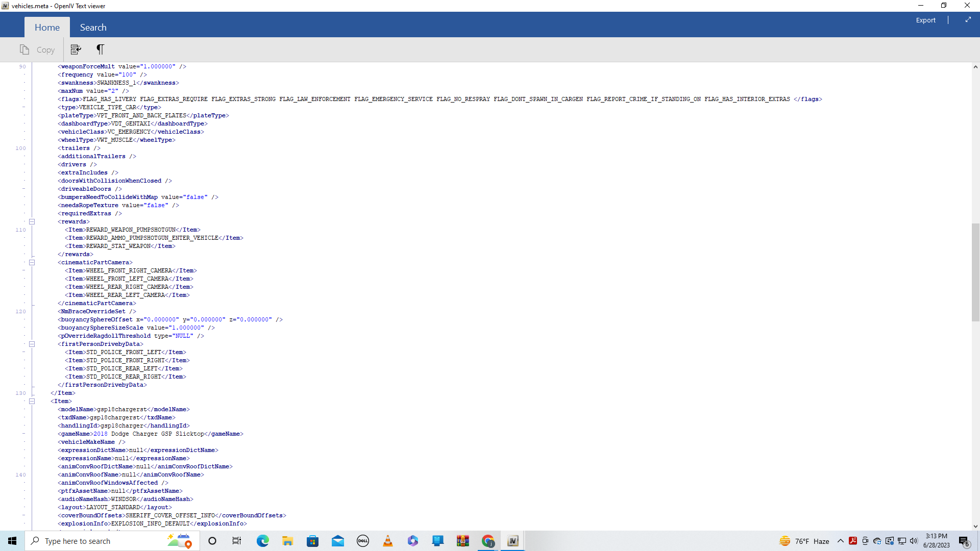Click the OpenIV taskbar icon
The image size is (980, 551).
(513, 541)
